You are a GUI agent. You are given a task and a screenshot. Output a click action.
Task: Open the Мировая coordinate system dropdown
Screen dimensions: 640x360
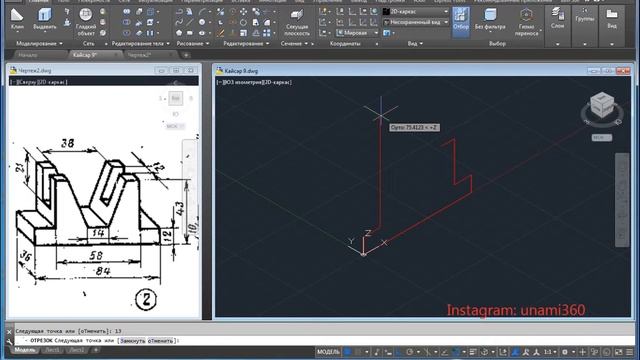[x=357, y=33]
